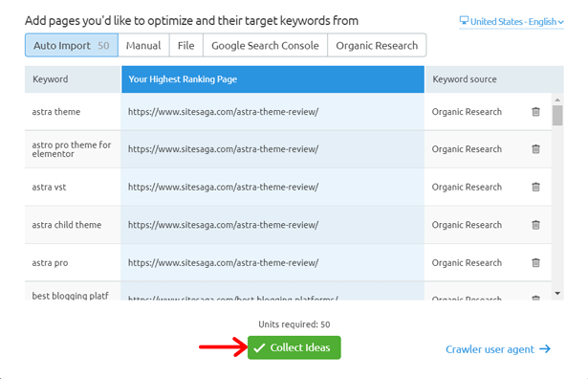Open the Organic Research tab
The width and height of the screenshot is (588, 379).
coord(377,45)
